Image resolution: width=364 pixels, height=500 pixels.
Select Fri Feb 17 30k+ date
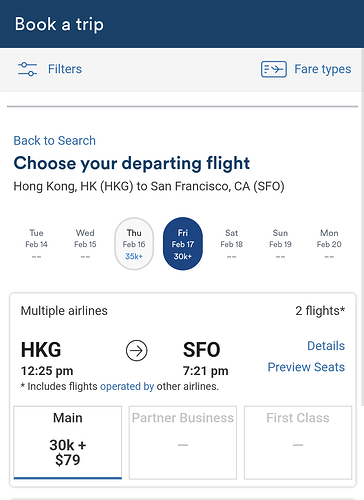pos(183,244)
